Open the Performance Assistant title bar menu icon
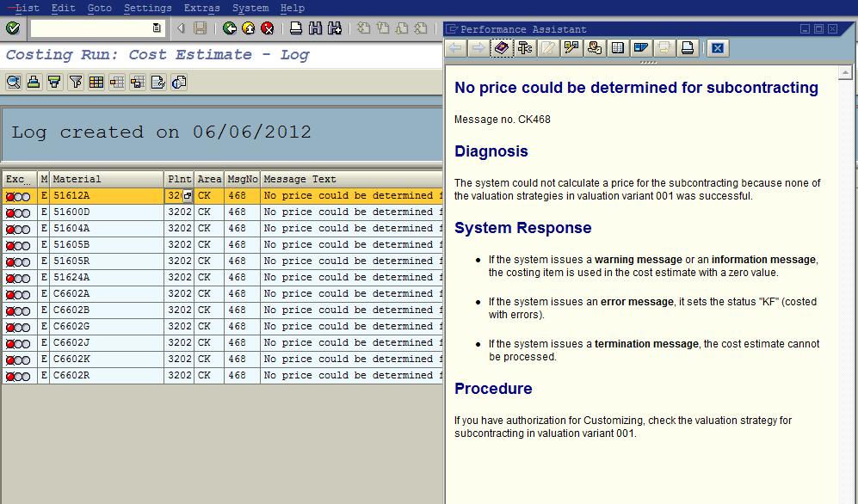Screen dimensions: 858x504 [452, 29]
